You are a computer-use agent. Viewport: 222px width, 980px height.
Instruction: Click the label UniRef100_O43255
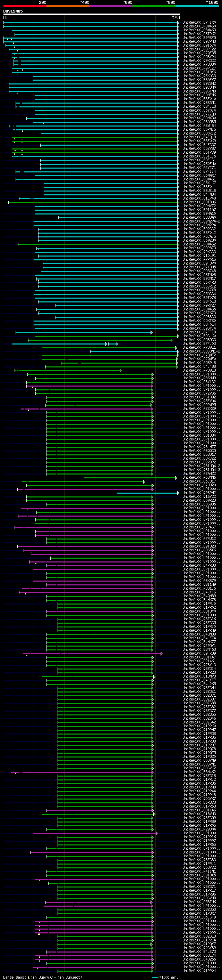click(x=199, y=960)
